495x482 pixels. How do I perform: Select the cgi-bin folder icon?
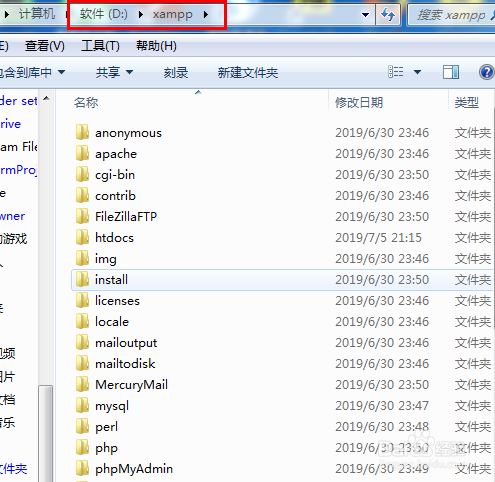point(82,175)
